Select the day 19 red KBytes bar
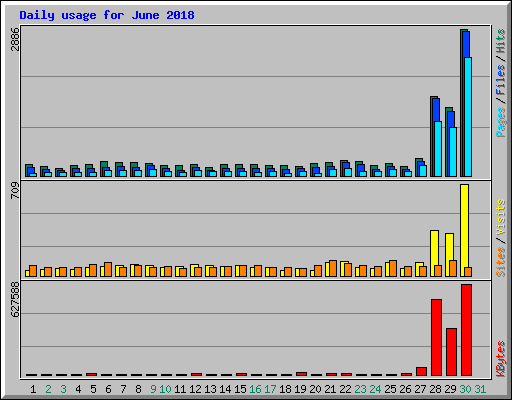This screenshot has width=512, height=400. 301,374
